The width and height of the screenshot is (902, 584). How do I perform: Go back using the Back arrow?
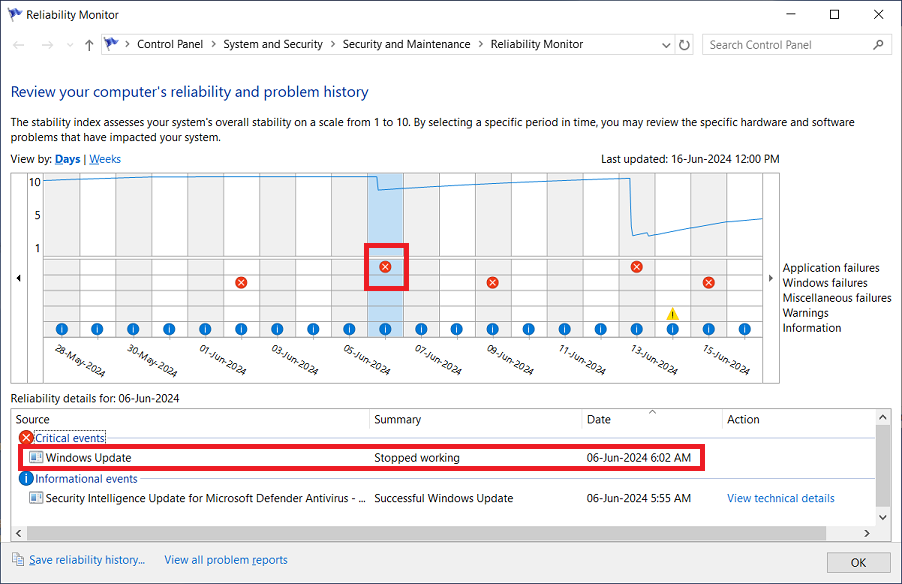click(18, 45)
